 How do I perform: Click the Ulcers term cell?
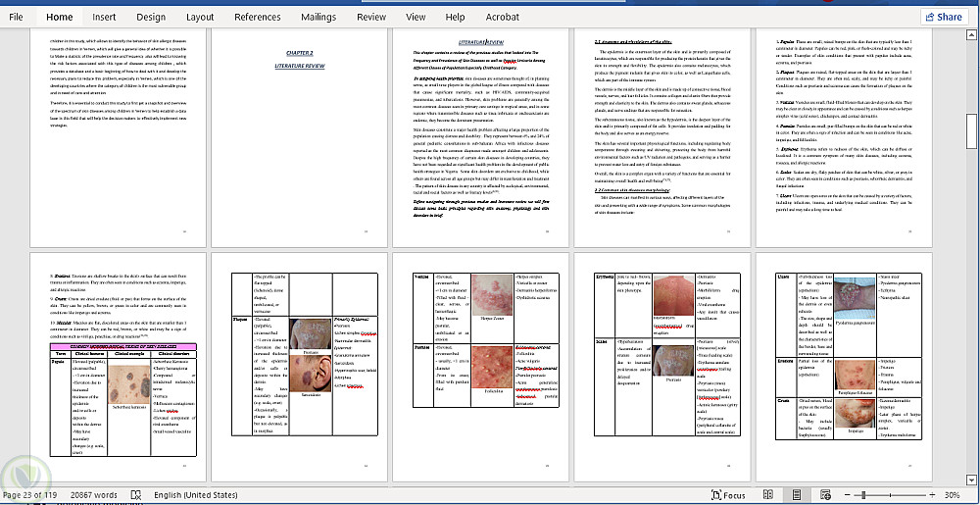pyautogui.click(x=786, y=316)
